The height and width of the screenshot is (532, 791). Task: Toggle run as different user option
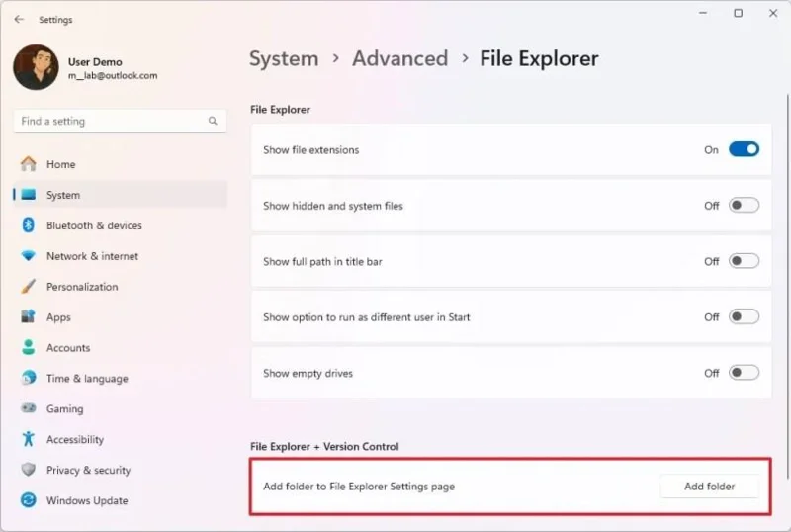[744, 316]
